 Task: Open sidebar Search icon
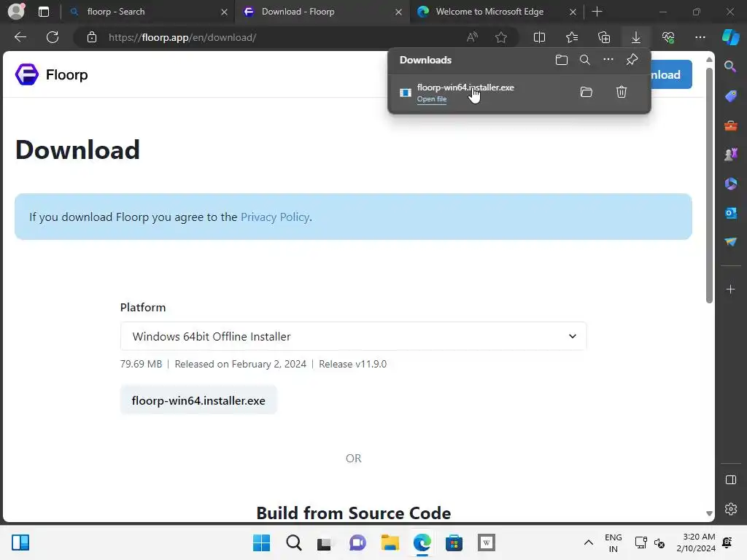click(729, 66)
